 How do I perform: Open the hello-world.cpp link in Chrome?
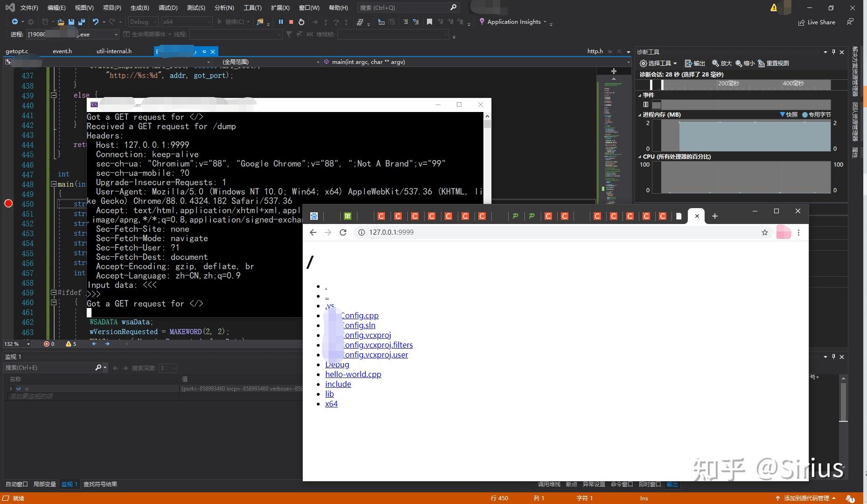353,374
